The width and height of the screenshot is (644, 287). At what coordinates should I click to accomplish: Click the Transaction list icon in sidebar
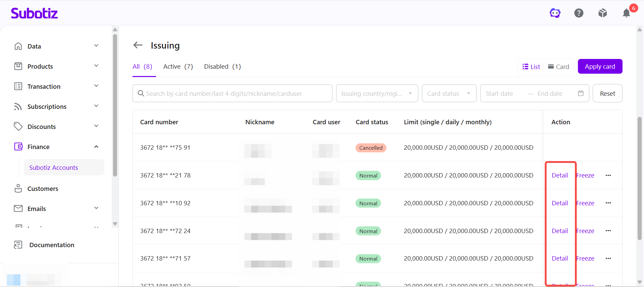point(18,86)
